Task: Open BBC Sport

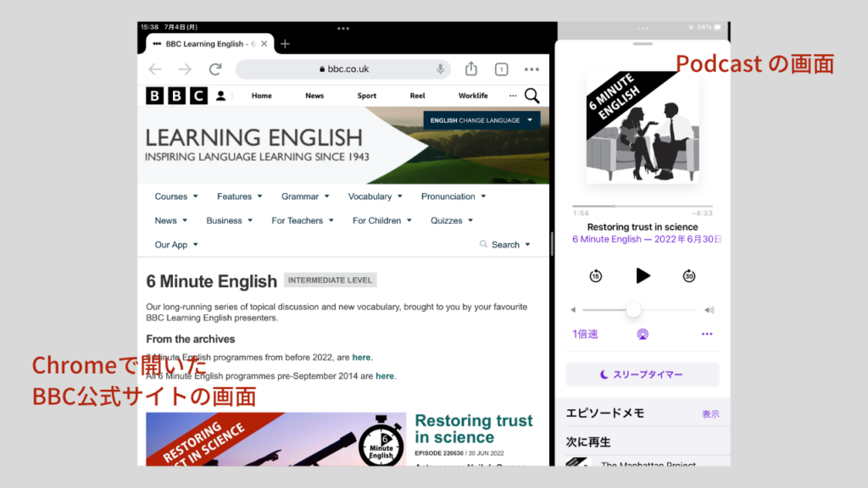Action: point(366,96)
